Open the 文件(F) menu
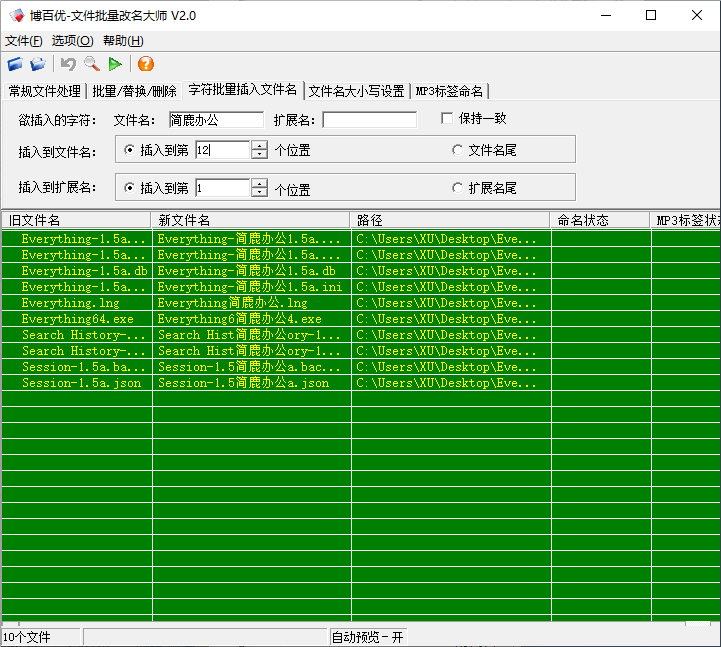721x647 pixels. click(x=23, y=41)
